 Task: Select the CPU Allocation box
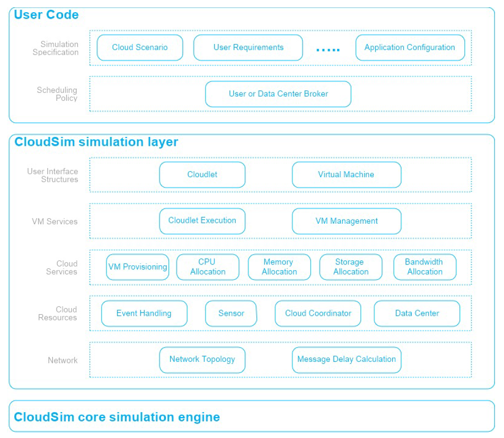point(208,267)
